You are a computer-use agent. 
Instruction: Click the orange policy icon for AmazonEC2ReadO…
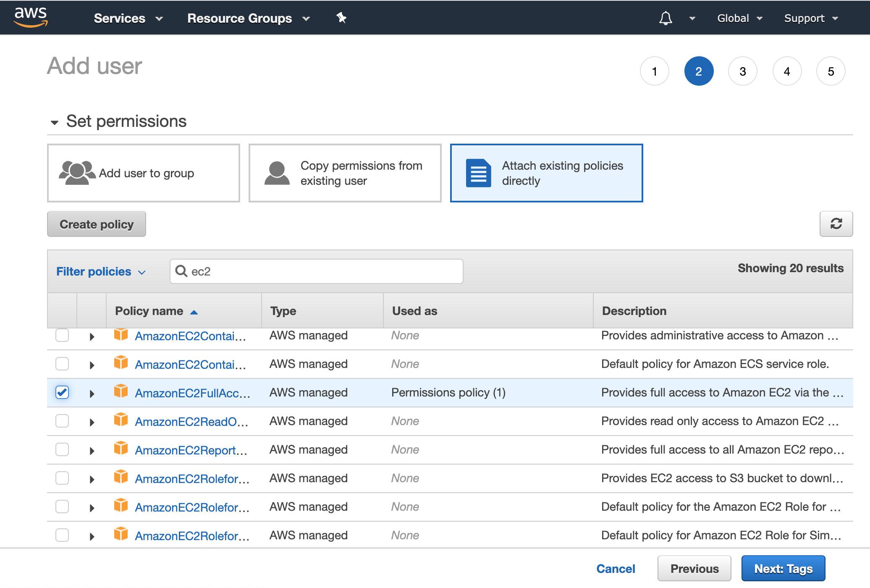(121, 420)
